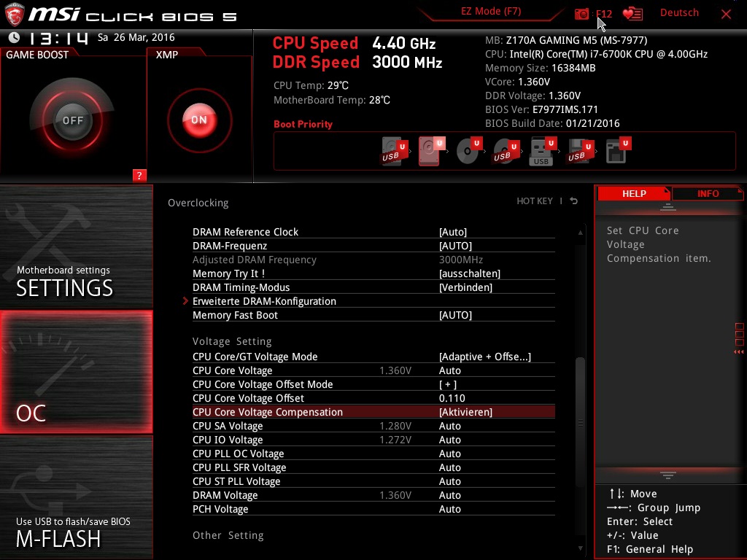Open CPU Core Voltage Compensation [Aktivieren]

[x=373, y=412]
